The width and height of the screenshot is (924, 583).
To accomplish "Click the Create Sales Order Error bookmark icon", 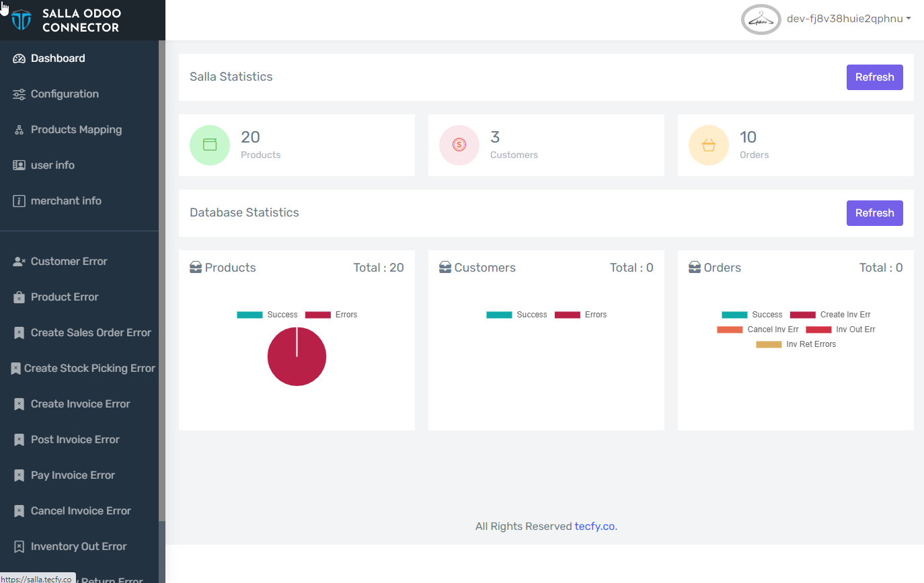I will click(19, 333).
